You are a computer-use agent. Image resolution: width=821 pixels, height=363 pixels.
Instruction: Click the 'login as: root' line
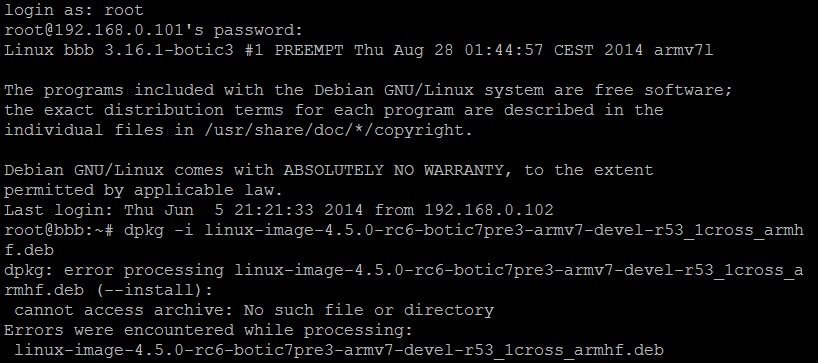click(x=74, y=11)
